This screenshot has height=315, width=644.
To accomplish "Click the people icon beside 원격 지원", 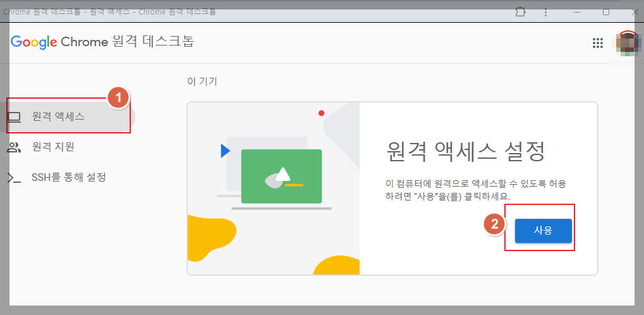I will click(14, 147).
